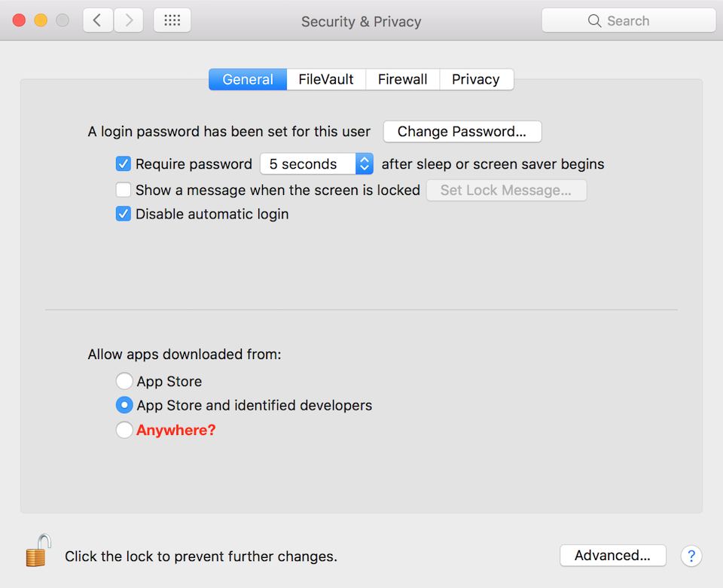Open help via the question mark icon

[x=691, y=556]
